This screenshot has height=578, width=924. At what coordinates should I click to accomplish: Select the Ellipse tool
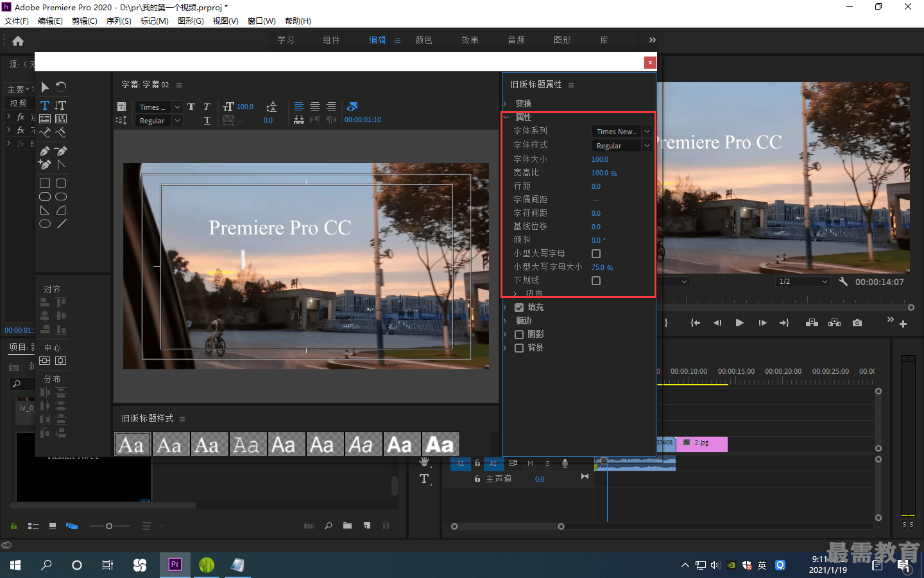click(45, 223)
